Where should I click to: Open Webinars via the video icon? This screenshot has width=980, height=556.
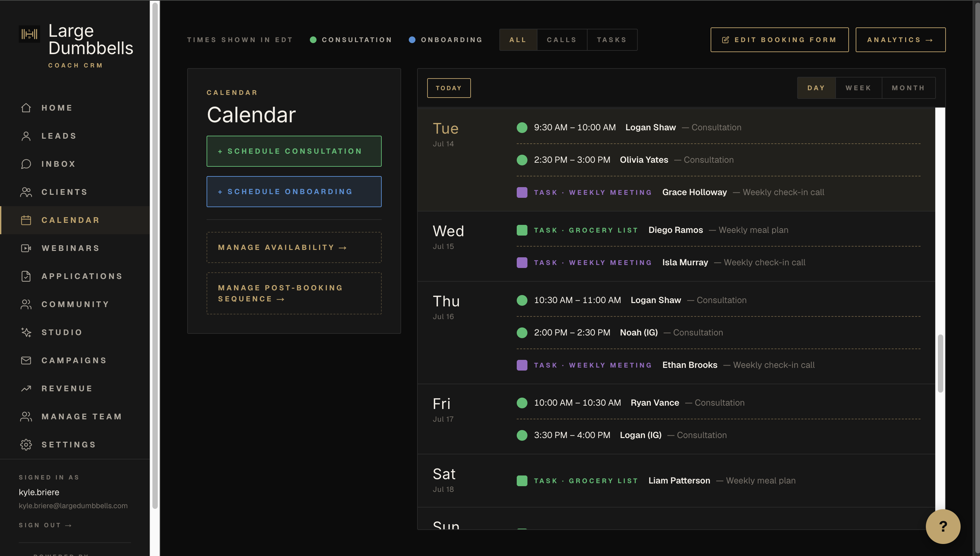click(x=26, y=248)
